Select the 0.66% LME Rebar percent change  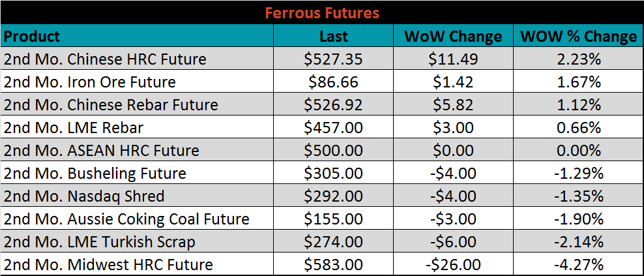click(x=578, y=127)
